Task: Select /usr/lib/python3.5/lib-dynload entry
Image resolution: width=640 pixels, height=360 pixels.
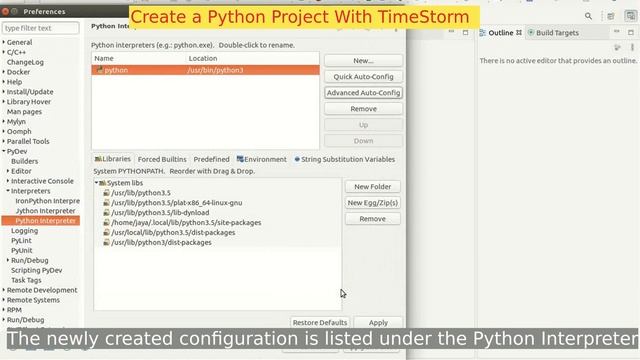Action: click(x=160, y=213)
